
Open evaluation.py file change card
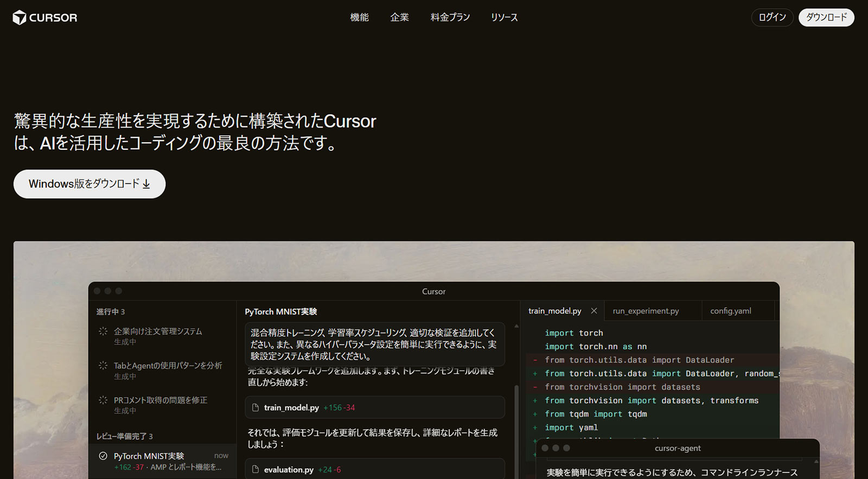coord(375,469)
